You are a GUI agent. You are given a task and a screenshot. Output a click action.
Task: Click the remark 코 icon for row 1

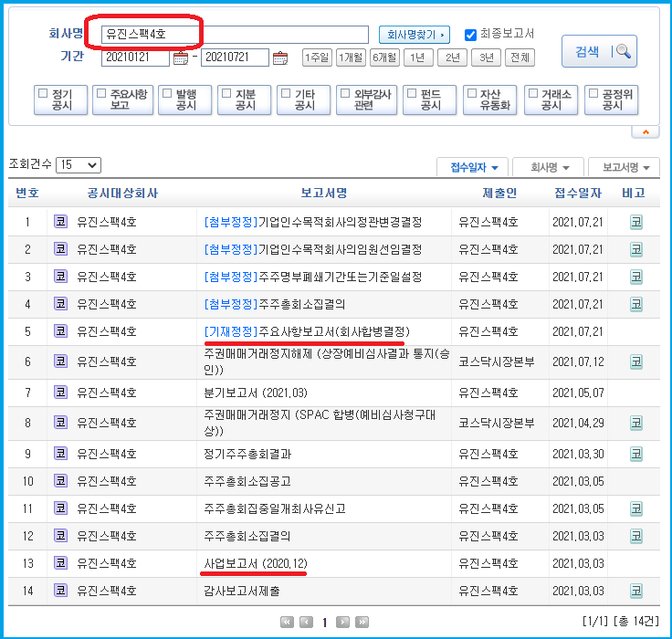[636, 222]
